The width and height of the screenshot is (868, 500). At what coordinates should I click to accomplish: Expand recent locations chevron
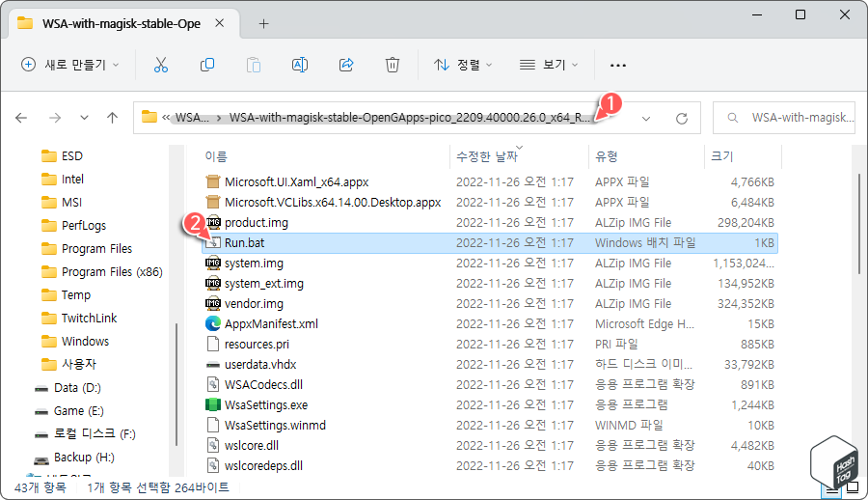pyautogui.click(x=84, y=118)
